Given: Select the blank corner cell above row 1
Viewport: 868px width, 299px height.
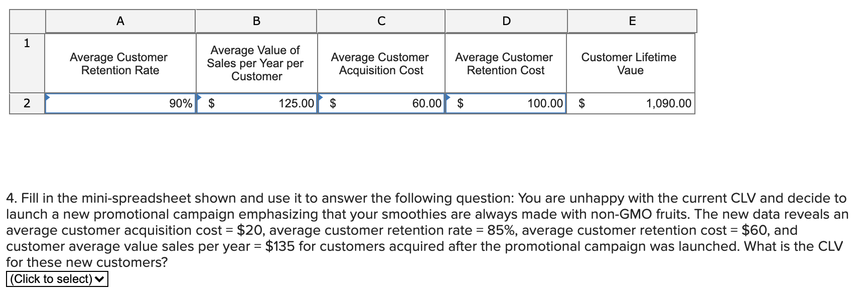Looking at the screenshot, I should pyautogui.click(x=27, y=21).
